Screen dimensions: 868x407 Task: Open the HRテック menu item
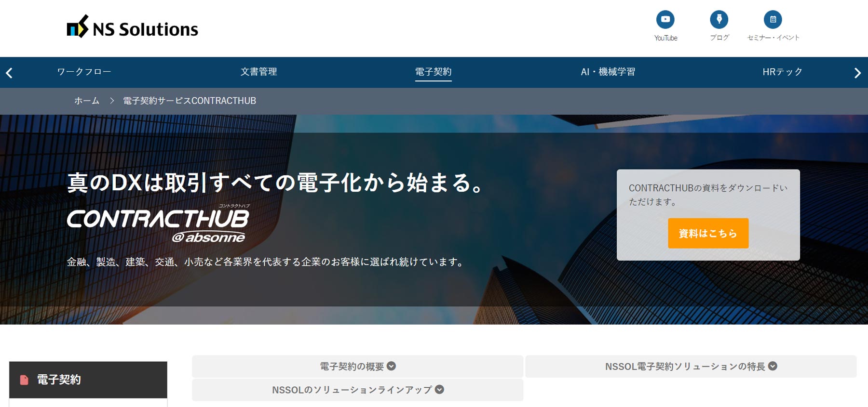click(x=783, y=72)
